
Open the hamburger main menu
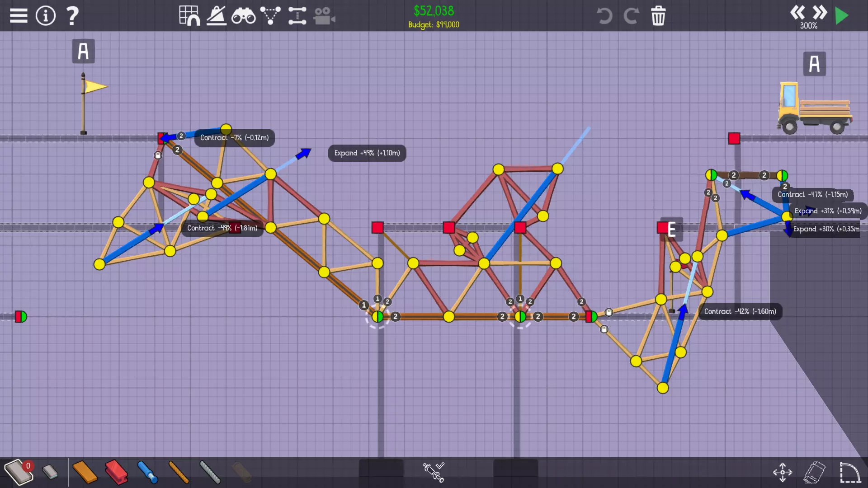click(19, 16)
